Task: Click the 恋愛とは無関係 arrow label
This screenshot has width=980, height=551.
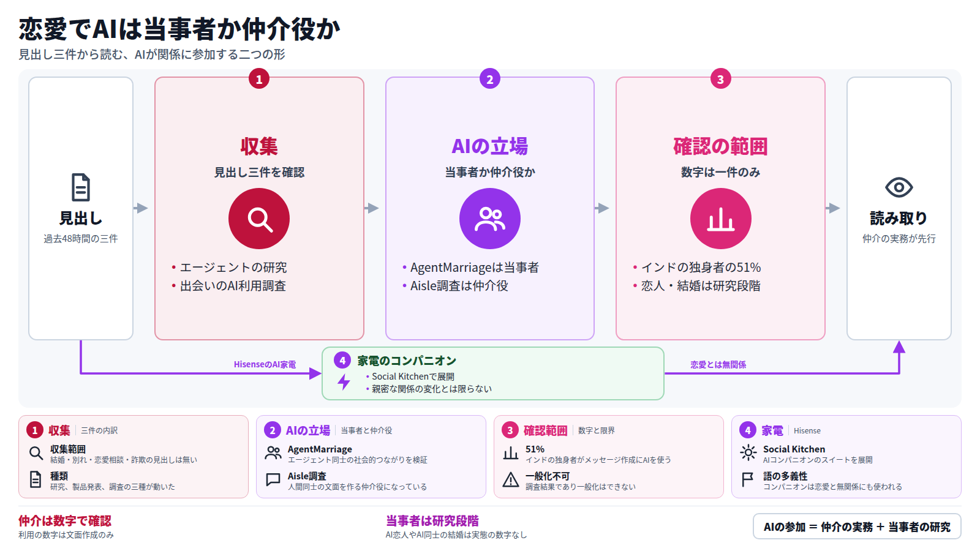Action: point(718,364)
